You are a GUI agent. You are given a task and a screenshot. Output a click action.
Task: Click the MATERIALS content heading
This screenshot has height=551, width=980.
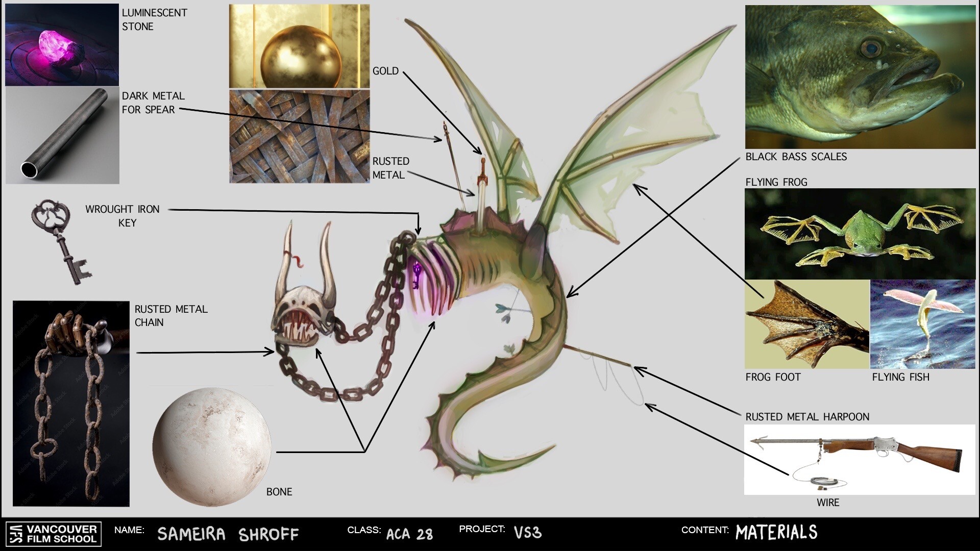point(776,532)
